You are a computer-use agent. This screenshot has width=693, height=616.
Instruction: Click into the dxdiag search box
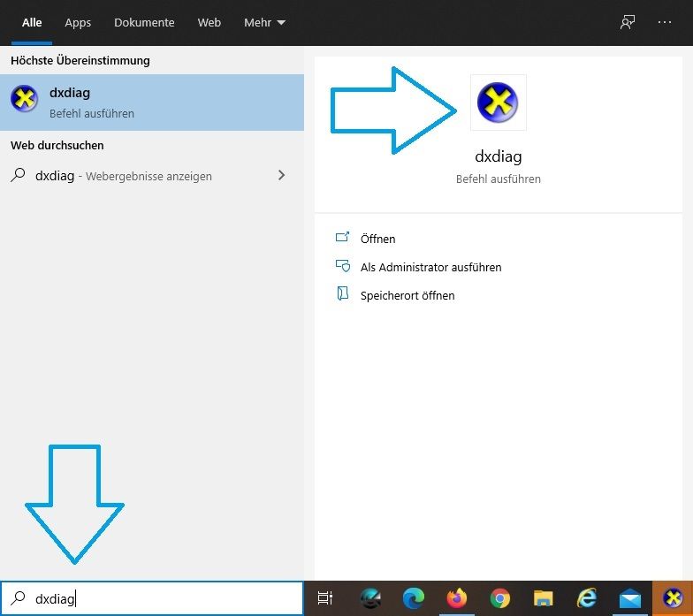pos(159,598)
